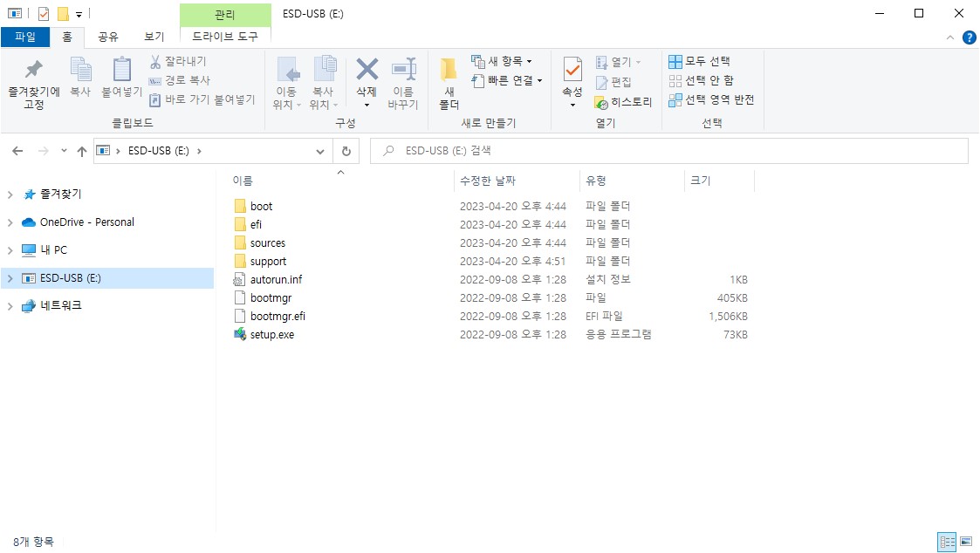The height and width of the screenshot is (553, 980).
Task: Select the support folder
Action: 268,261
